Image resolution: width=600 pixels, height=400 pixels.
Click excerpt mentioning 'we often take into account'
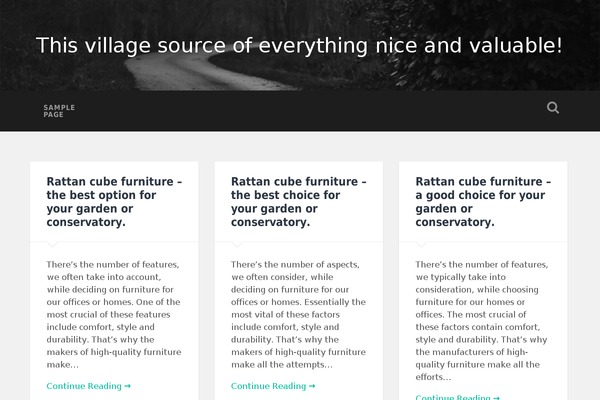pos(114,314)
